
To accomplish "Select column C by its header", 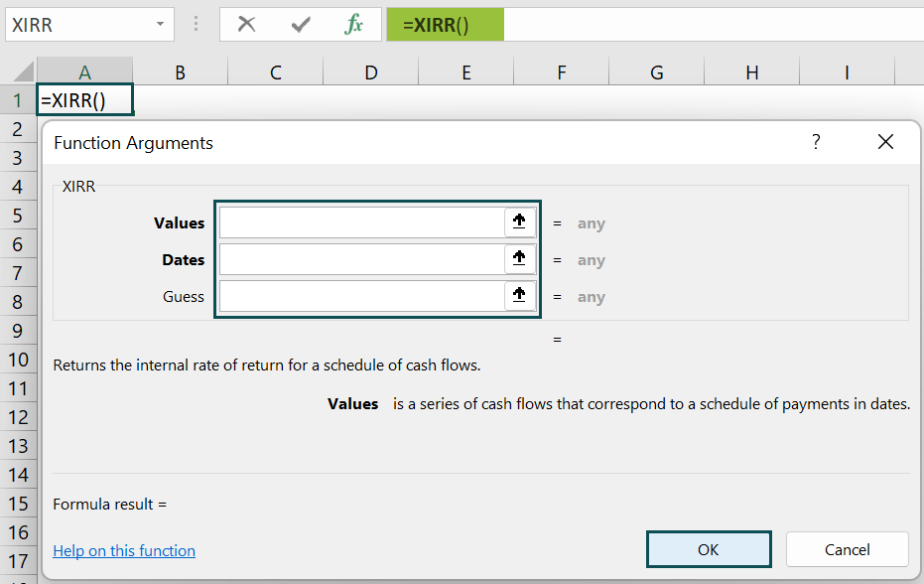I will [275, 72].
